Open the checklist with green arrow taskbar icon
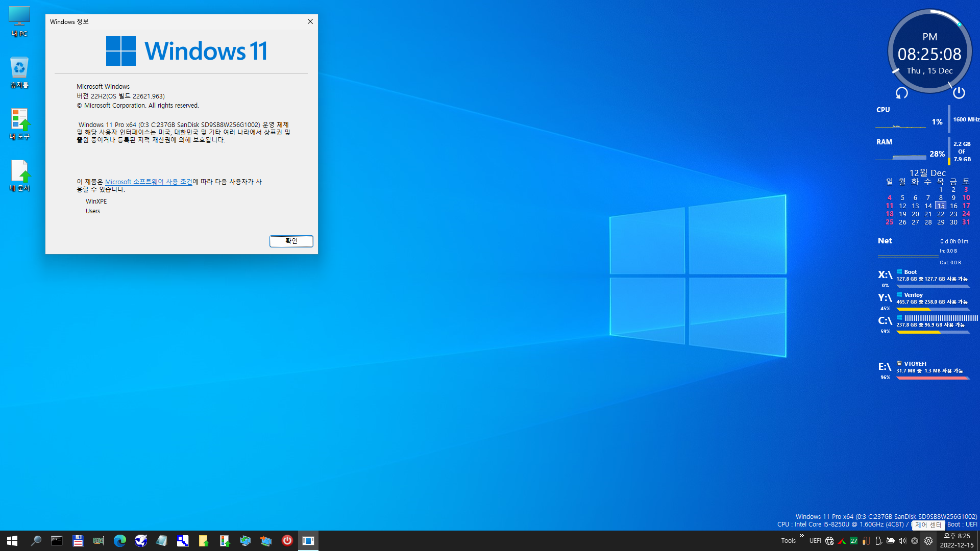This screenshot has height=551, width=980. pyautogui.click(x=224, y=541)
